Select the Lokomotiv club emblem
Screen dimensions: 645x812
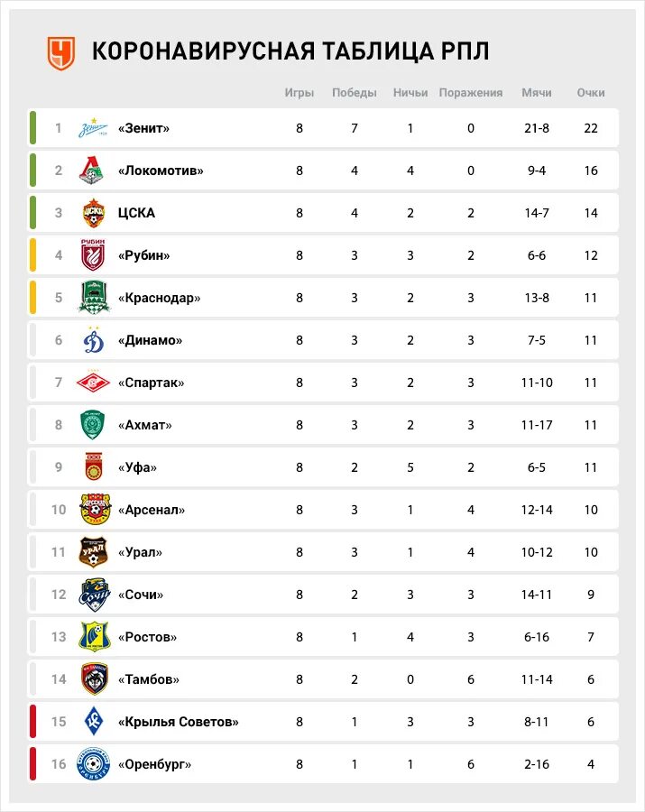[92, 171]
